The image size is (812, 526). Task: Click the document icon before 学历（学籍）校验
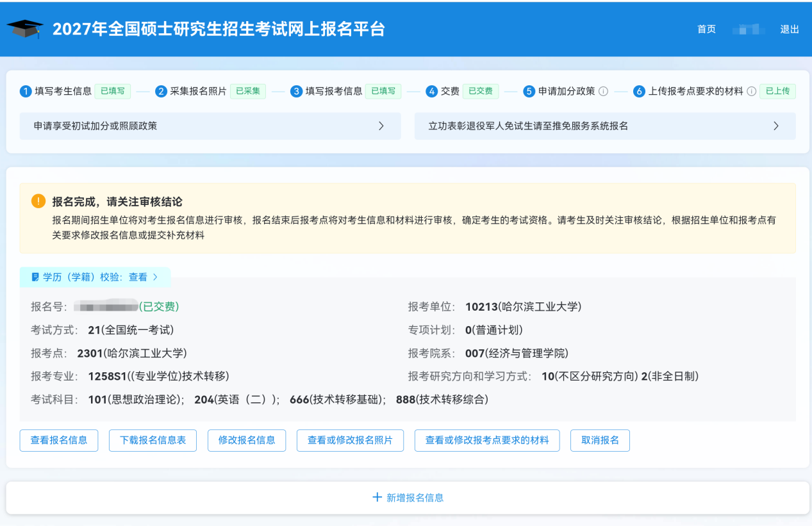click(x=35, y=277)
